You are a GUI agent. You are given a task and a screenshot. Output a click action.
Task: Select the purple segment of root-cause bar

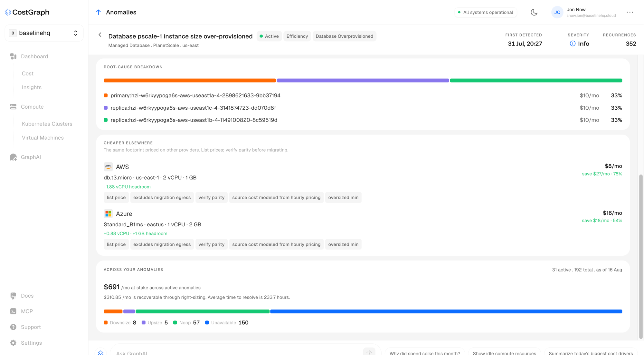[363, 80]
